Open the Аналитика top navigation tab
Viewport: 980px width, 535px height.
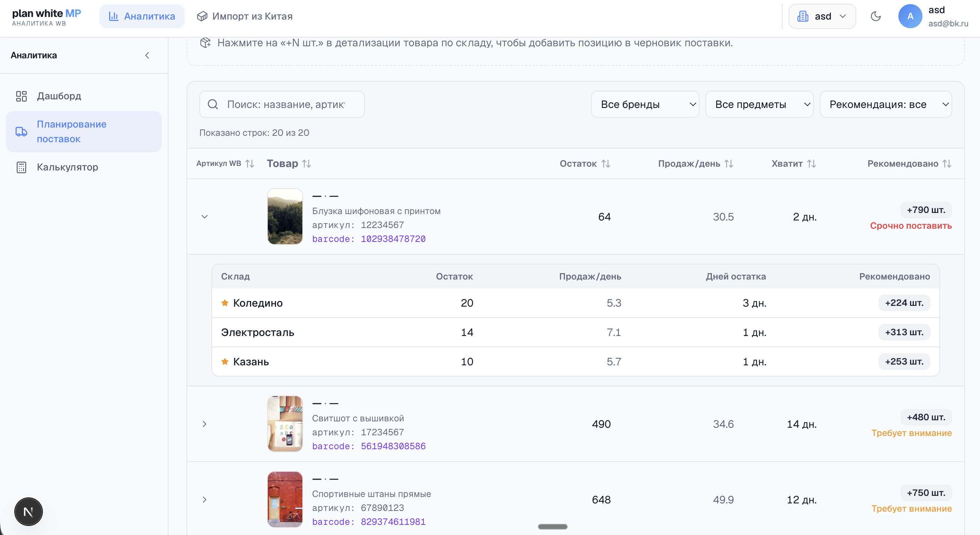click(x=141, y=16)
